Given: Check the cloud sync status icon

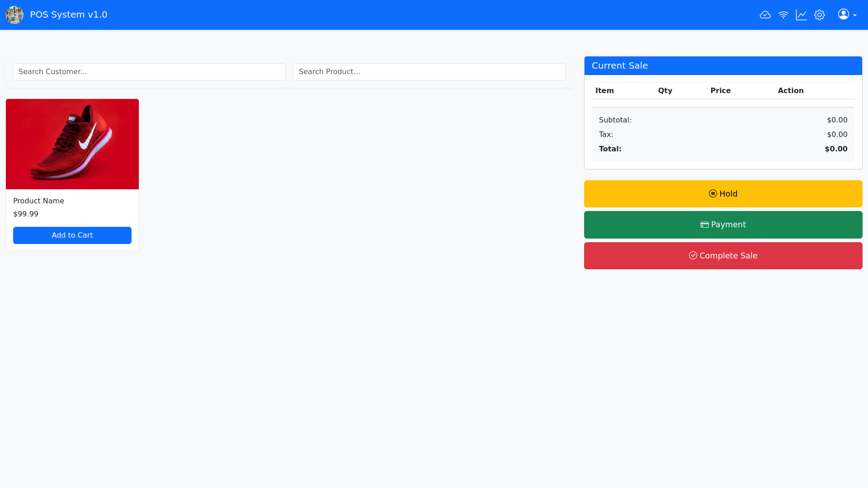Looking at the screenshot, I should 765,14.
